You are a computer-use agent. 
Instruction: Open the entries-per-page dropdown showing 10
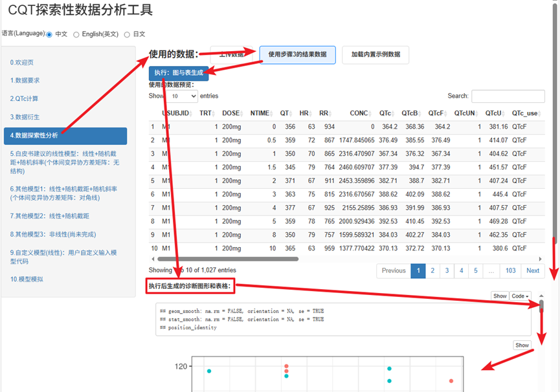(182, 96)
